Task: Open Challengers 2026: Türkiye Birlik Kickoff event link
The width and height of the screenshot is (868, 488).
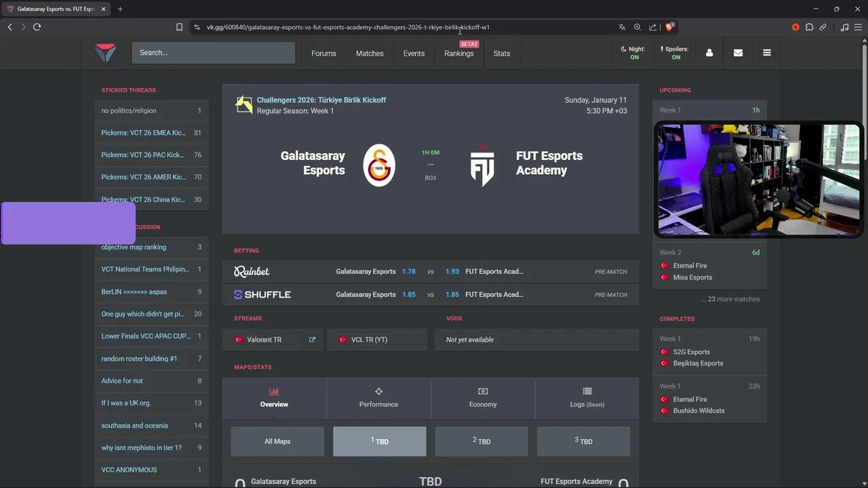Action: pos(321,100)
